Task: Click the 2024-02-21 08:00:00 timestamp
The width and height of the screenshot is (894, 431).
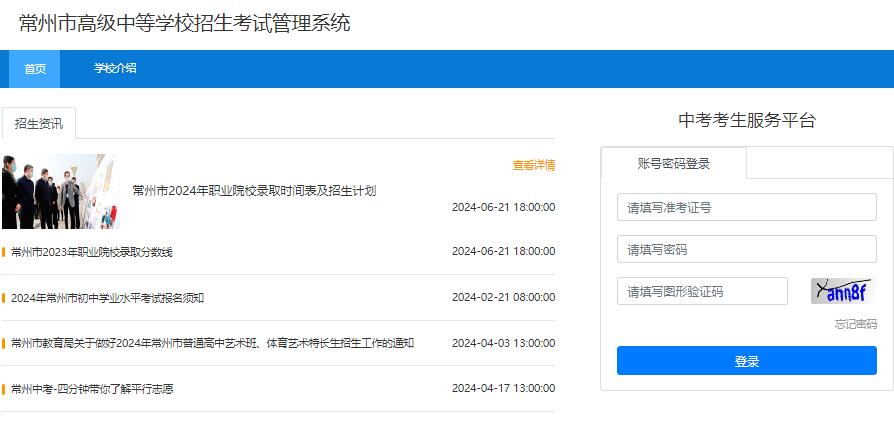Action: (503, 298)
